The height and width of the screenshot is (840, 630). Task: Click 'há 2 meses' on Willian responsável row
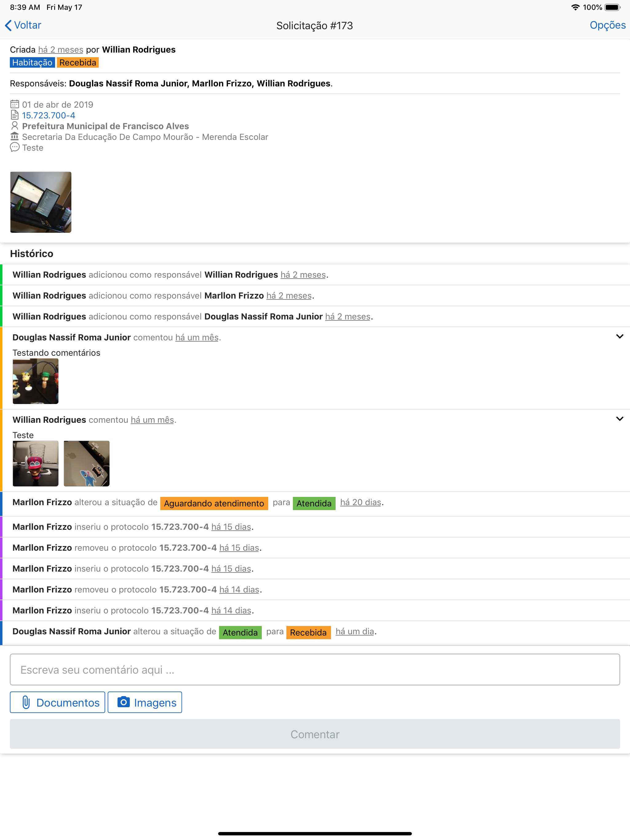pos(303,275)
